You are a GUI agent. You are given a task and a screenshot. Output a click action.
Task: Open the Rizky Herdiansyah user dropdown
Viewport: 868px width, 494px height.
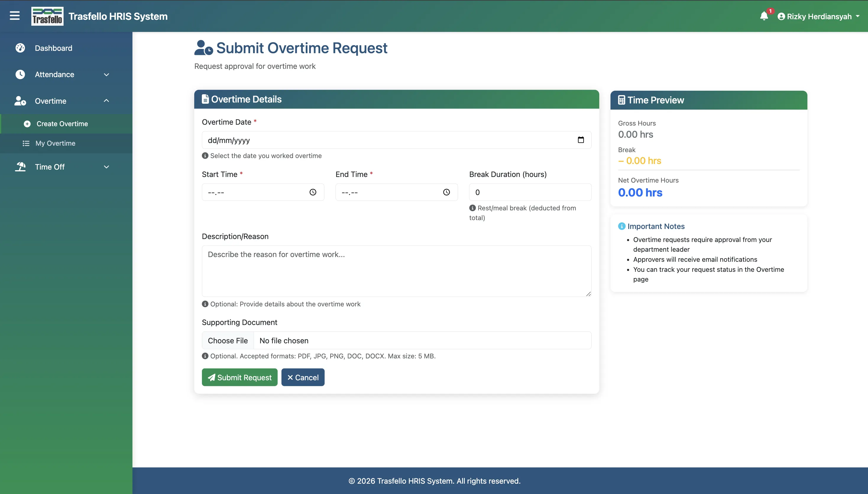click(818, 16)
